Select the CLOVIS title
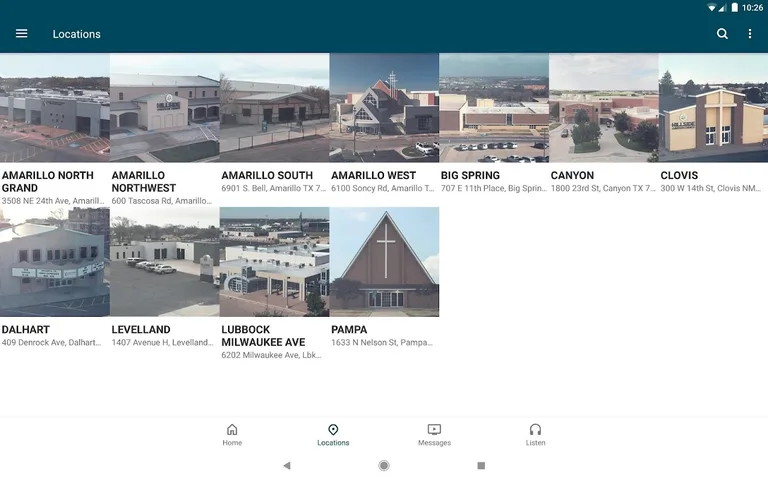Screen dimensions: 768x480 tap(679, 175)
